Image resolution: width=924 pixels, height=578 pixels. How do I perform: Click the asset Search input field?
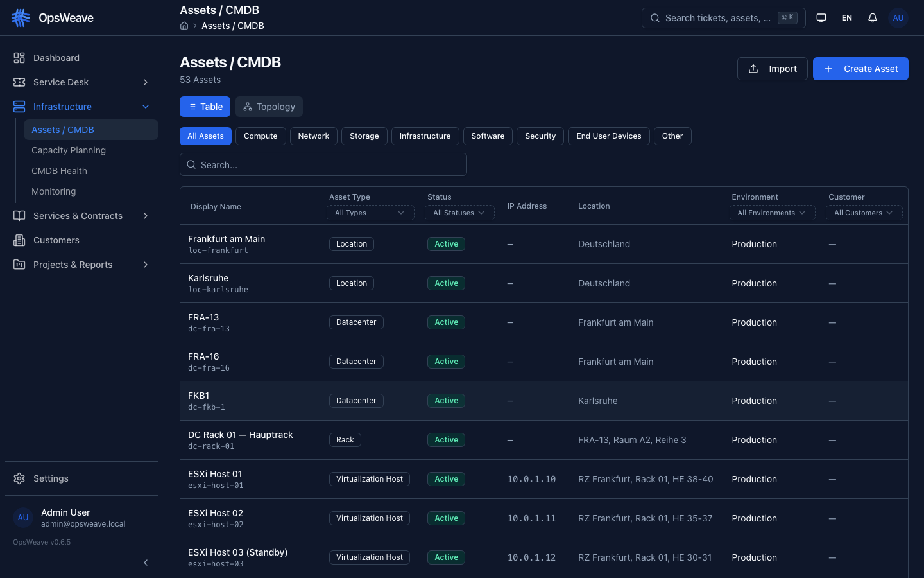coord(323,165)
